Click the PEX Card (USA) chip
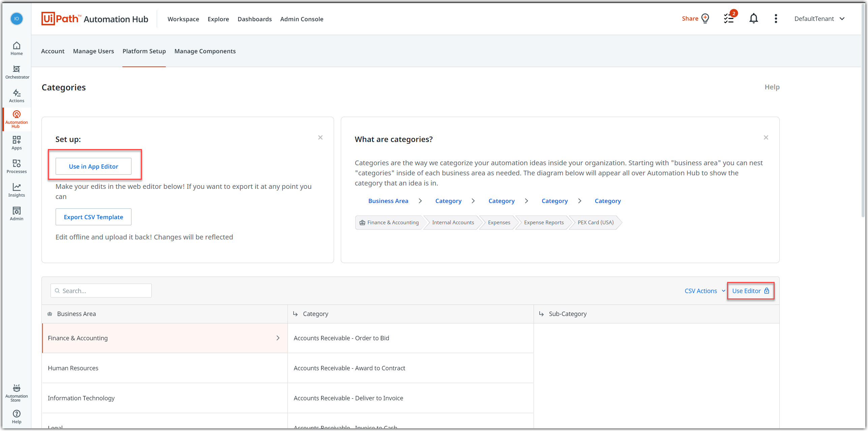The height and width of the screenshot is (431, 868). (x=595, y=223)
